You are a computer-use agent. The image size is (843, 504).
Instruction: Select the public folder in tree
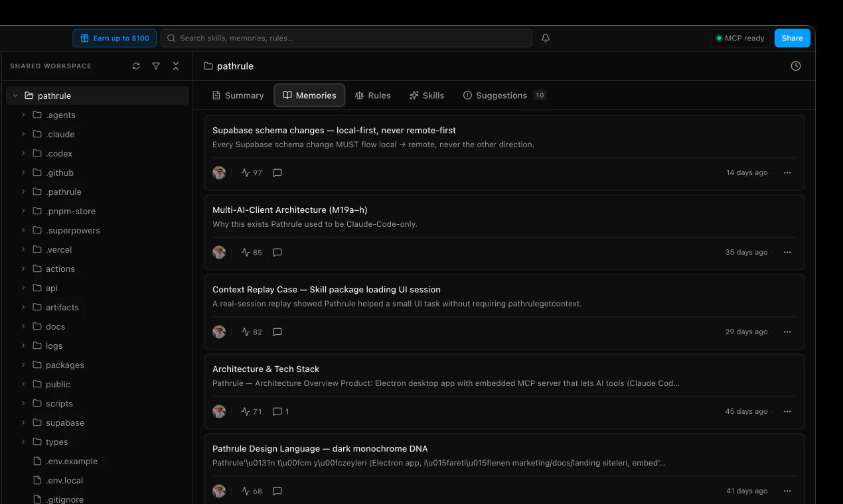98,385
